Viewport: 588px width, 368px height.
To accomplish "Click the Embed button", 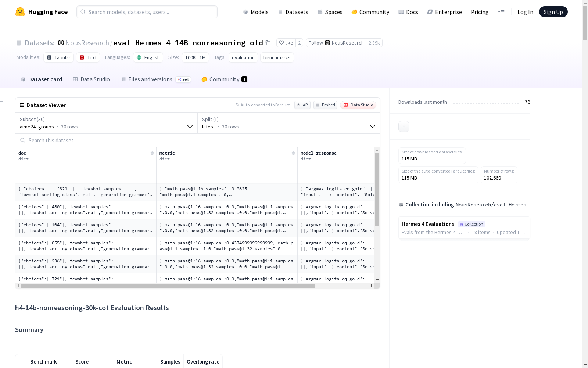I will [325, 105].
